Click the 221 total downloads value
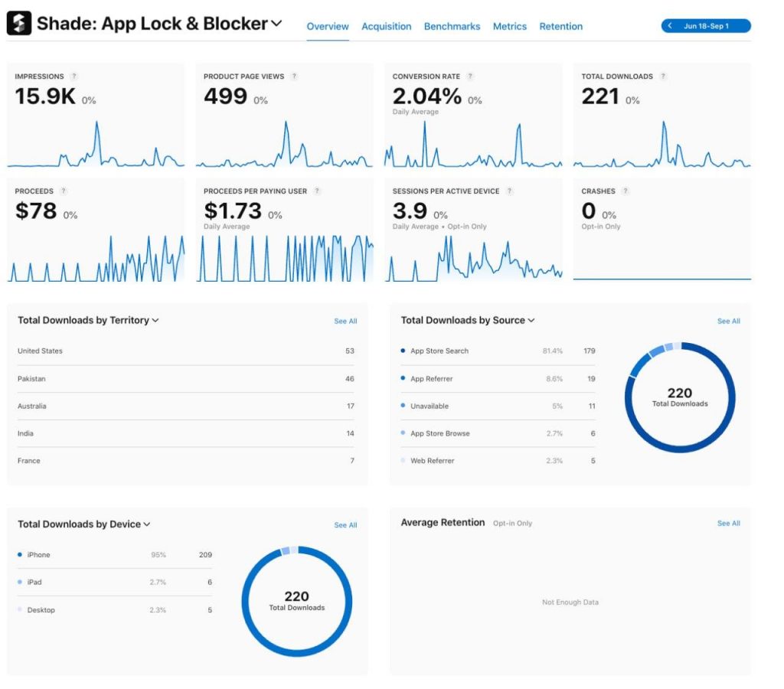 pos(600,96)
